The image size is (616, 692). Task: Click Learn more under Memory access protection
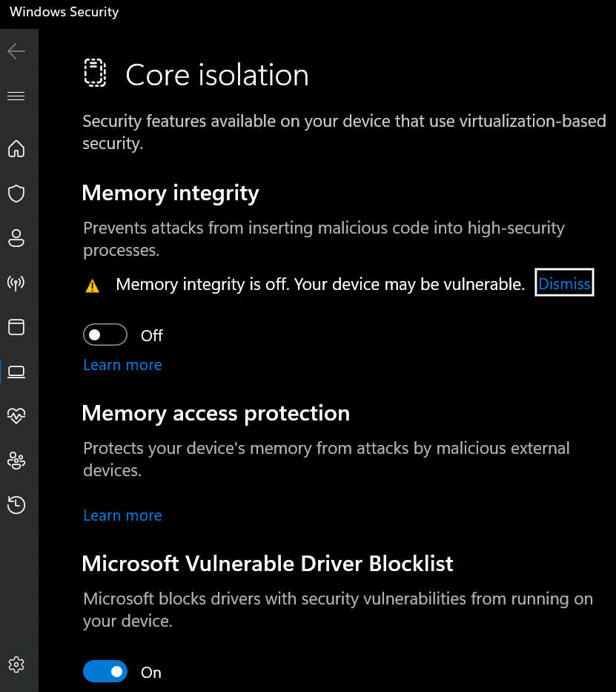(122, 515)
